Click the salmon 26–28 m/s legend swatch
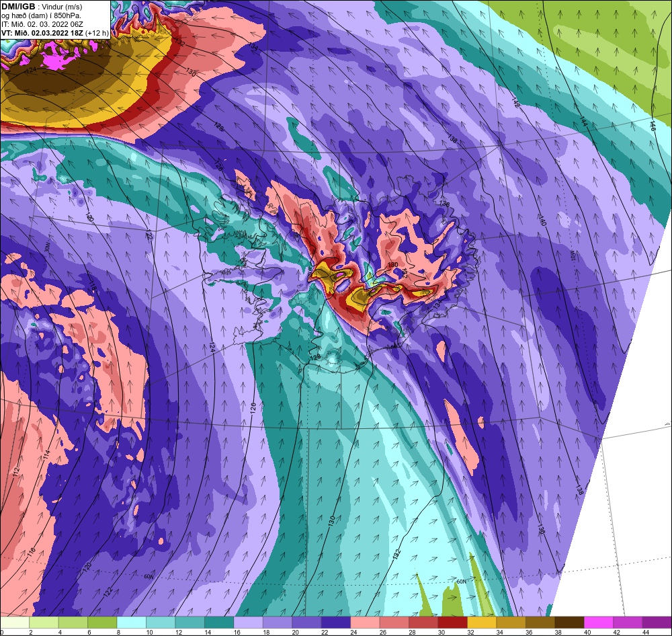 pos(394,623)
